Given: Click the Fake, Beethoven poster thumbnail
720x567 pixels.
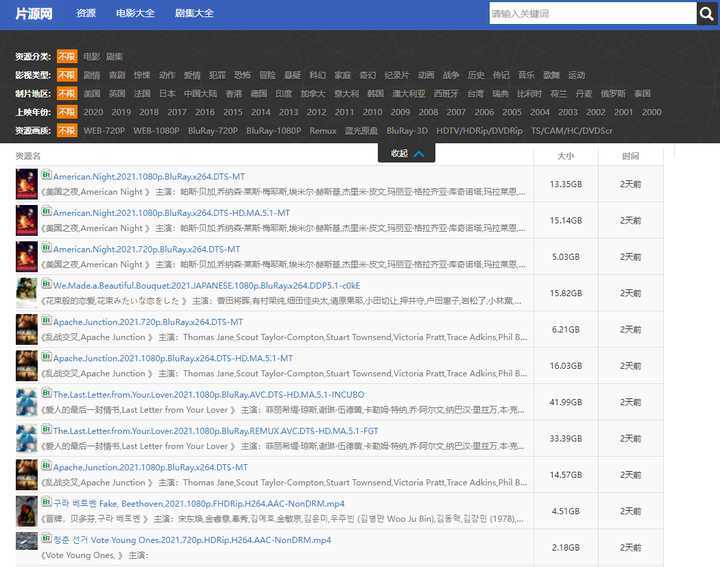Looking at the screenshot, I should pyautogui.click(x=27, y=512).
